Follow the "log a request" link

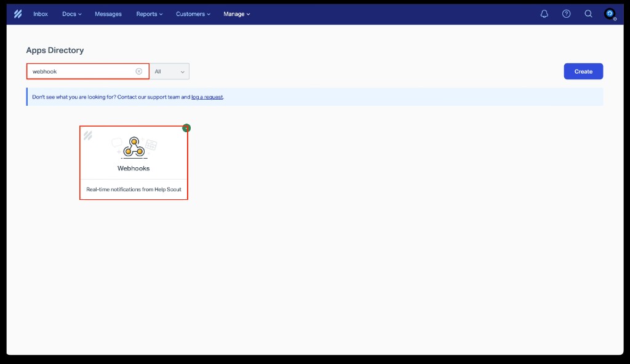click(x=207, y=97)
